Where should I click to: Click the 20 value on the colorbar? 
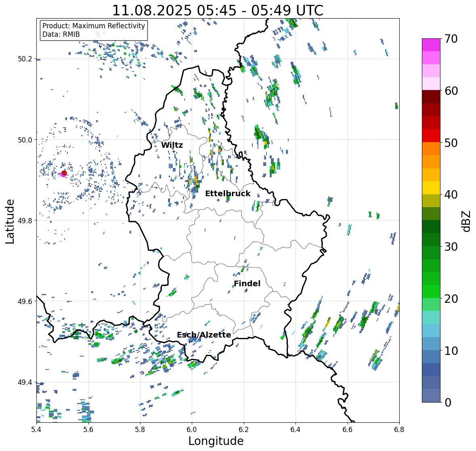click(451, 299)
